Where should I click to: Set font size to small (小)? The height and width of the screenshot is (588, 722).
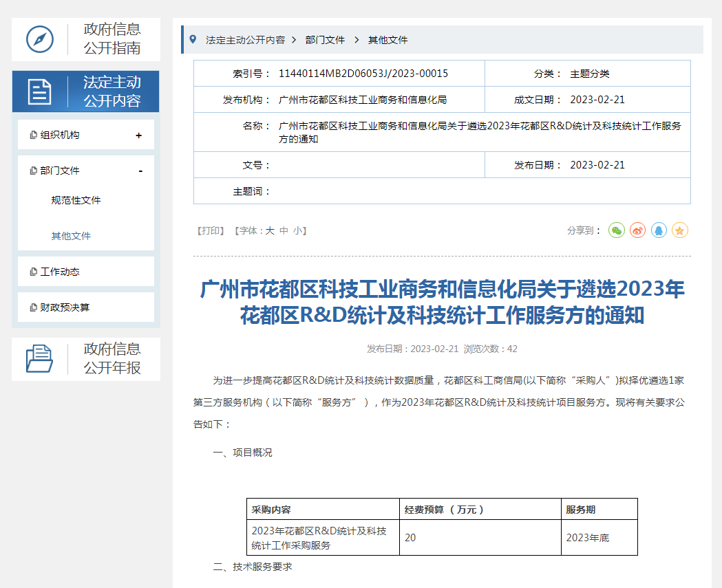(297, 231)
